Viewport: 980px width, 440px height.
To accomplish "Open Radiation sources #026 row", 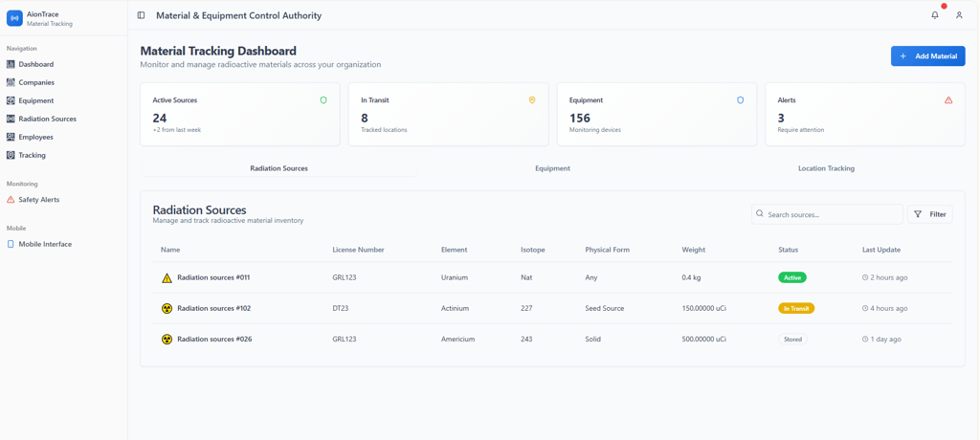I will coord(214,339).
